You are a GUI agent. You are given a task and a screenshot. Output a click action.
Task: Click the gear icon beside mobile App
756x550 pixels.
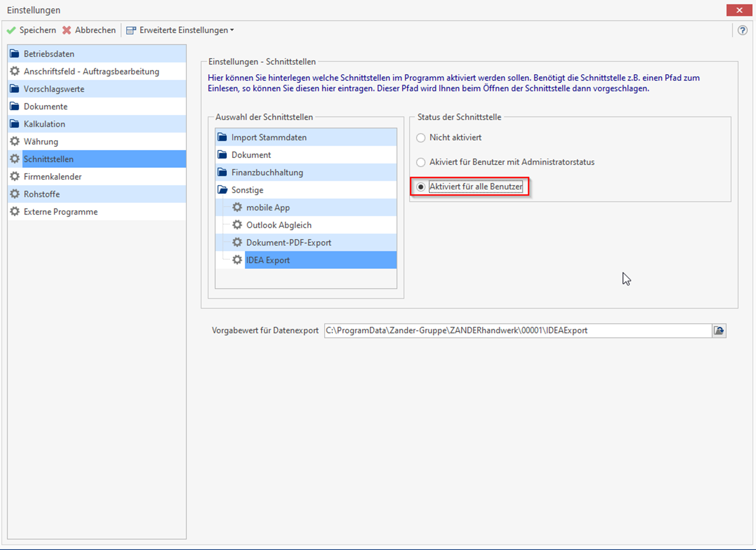237,207
